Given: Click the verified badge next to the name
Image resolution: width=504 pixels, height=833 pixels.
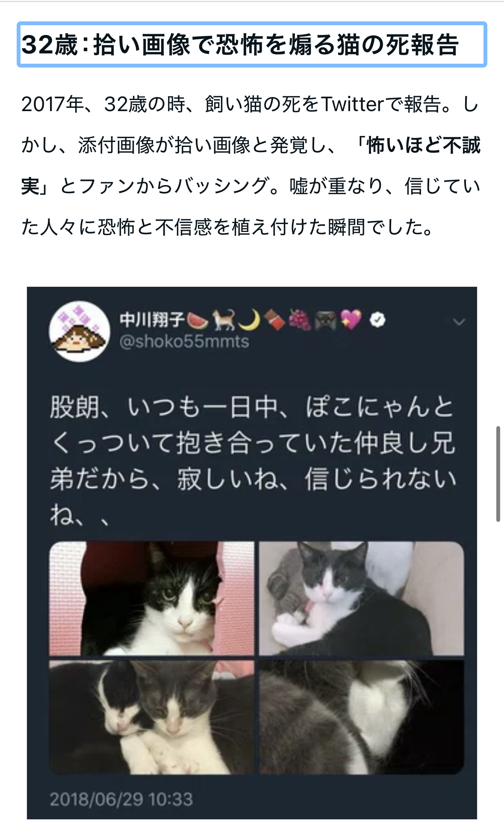Looking at the screenshot, I should 378,320.
